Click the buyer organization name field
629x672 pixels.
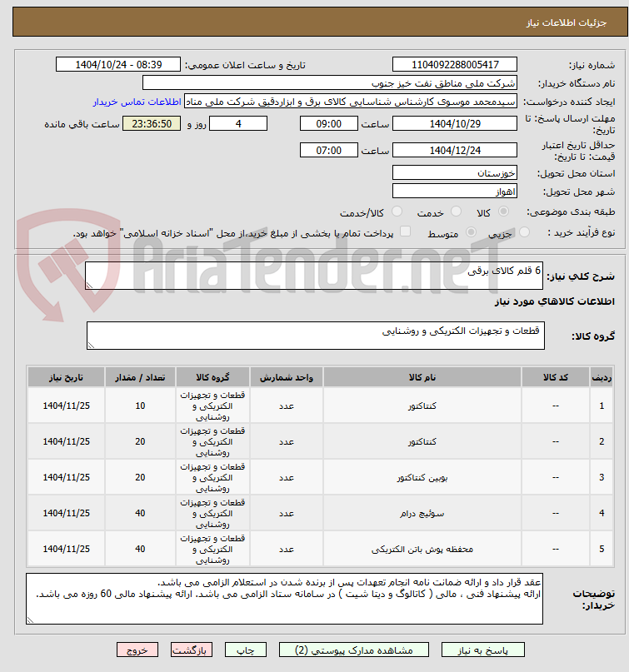329,83
